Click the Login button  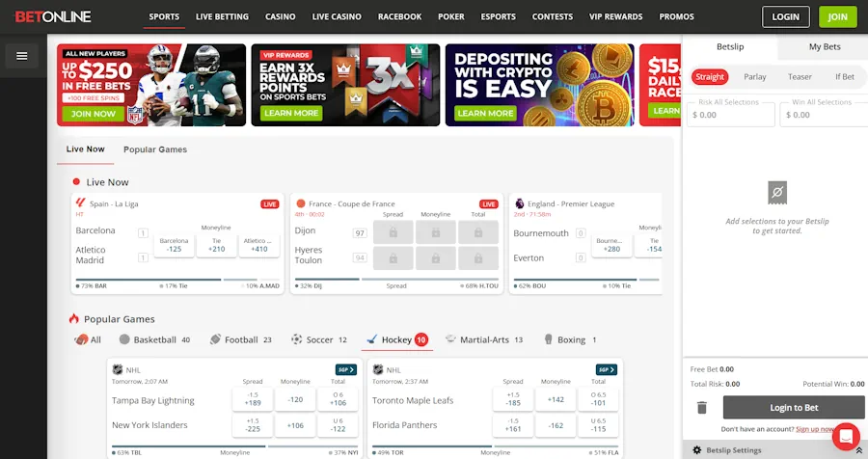tap(785, 17)
